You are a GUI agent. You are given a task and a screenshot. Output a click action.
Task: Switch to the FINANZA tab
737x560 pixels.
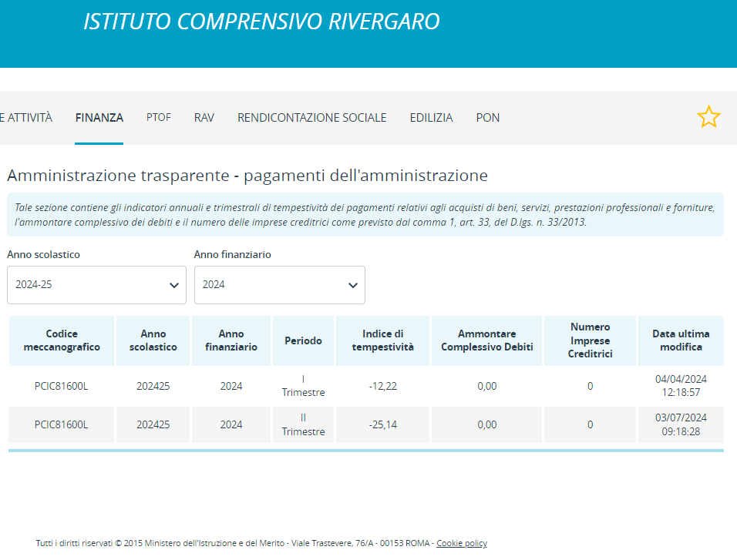pos(99,118)
